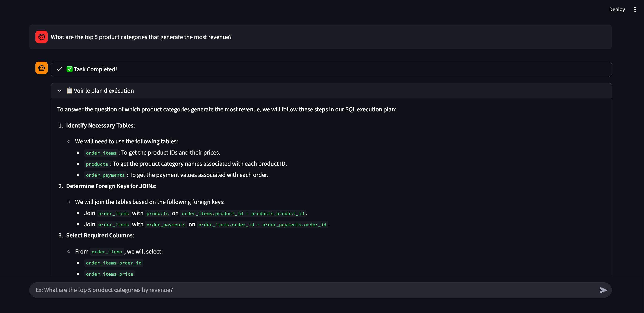The image size is (644, 313).
Task: Click the red user avatar icon
Action: (41, 37)
